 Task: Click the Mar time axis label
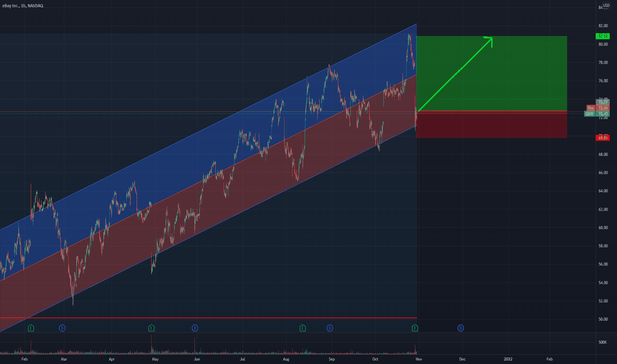tap(64, 359)
